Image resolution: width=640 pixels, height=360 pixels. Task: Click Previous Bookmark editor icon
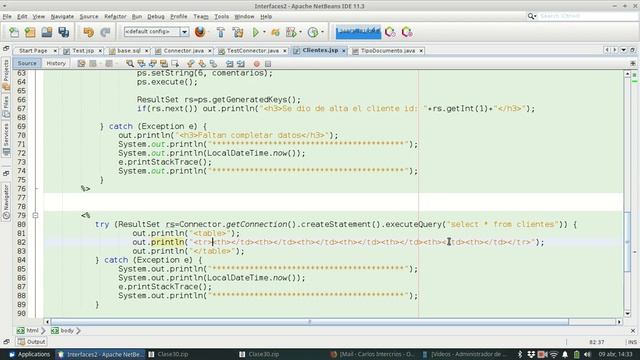click(x=190, y=64)
